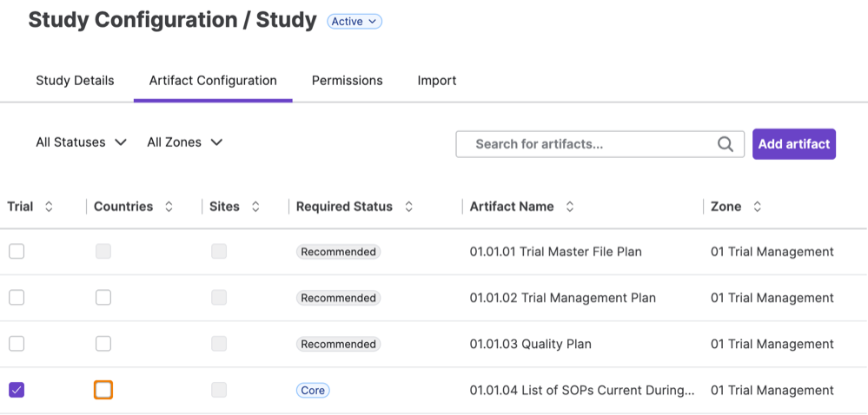Image resolution: width=868 pixels, height=415 pixels.
Task: Sort by Artifact Name column arrows
Action: click(x=570, y=207)
